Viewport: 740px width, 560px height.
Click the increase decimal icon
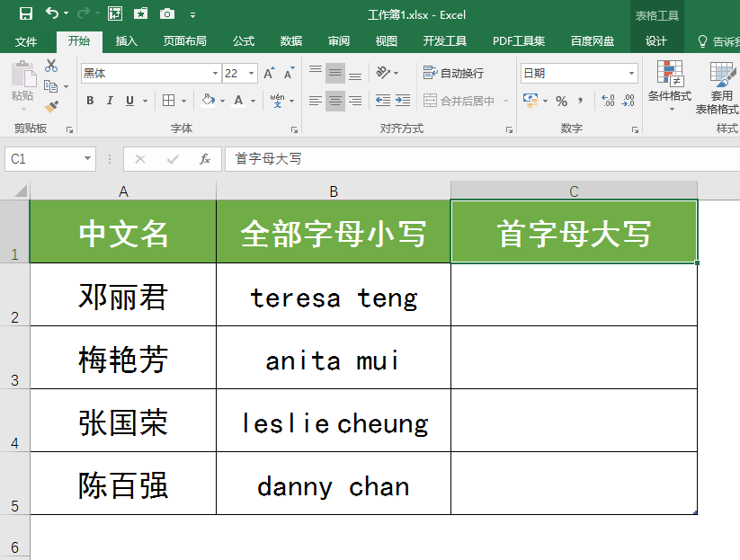(608, 101)
